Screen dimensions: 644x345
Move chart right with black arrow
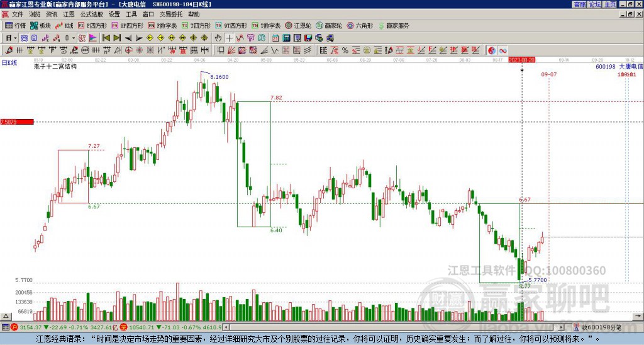pyautogui.click(x=139, y=38)
